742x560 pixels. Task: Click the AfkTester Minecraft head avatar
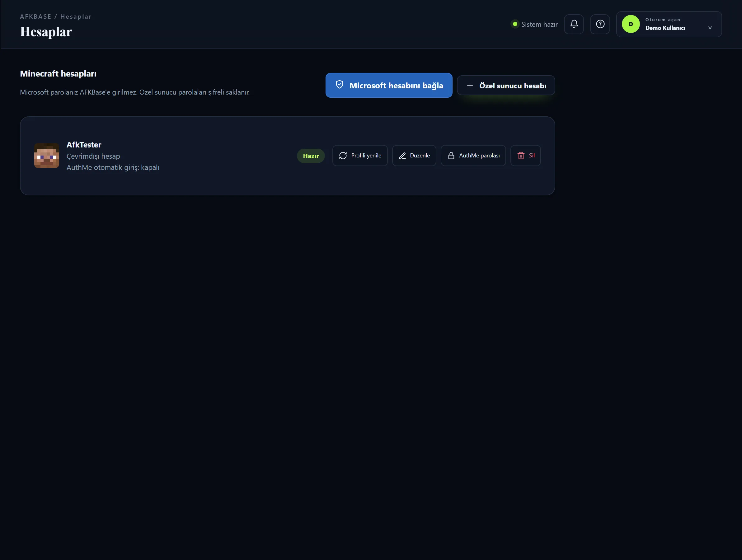click(47, 156)
